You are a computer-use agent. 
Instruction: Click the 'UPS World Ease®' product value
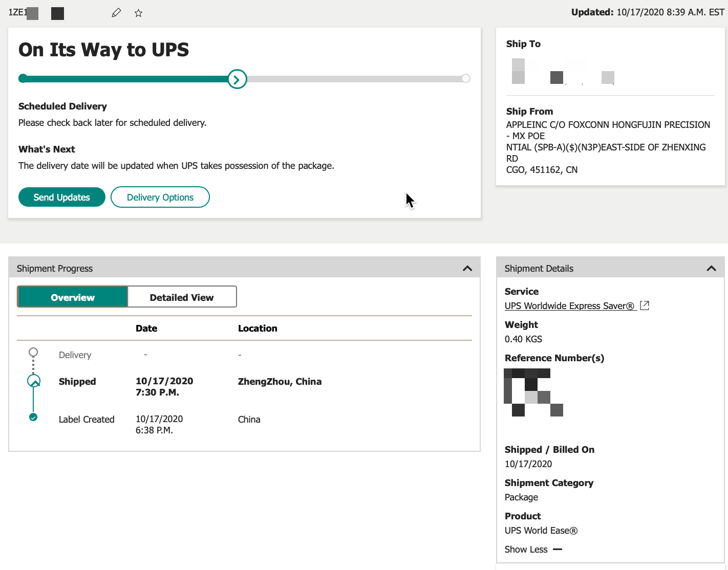(x=541, y=530)
